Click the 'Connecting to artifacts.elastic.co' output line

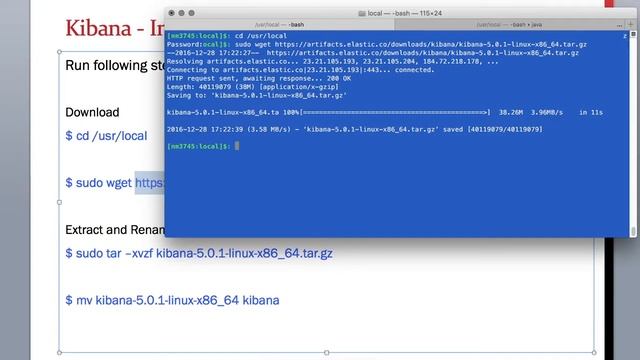(300, 70)
